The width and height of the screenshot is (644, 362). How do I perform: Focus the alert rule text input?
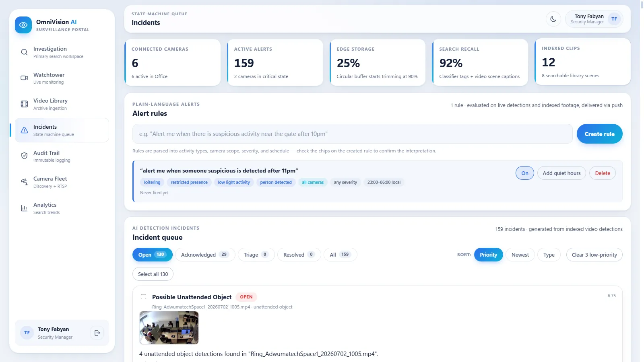(x=352, y=134)
